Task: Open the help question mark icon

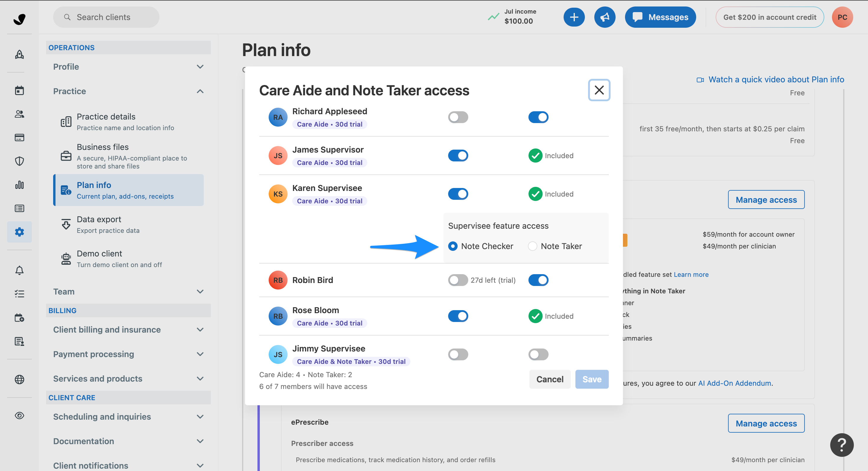Action: [x=841, y=445]
